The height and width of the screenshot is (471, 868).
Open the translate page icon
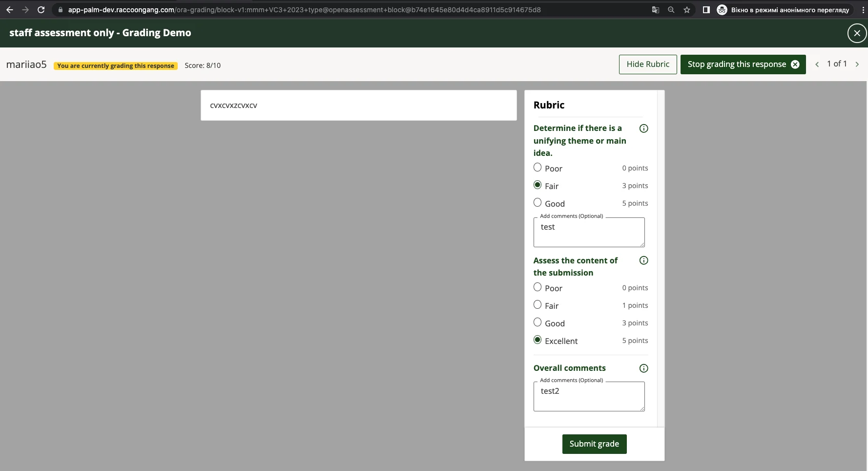656,10
